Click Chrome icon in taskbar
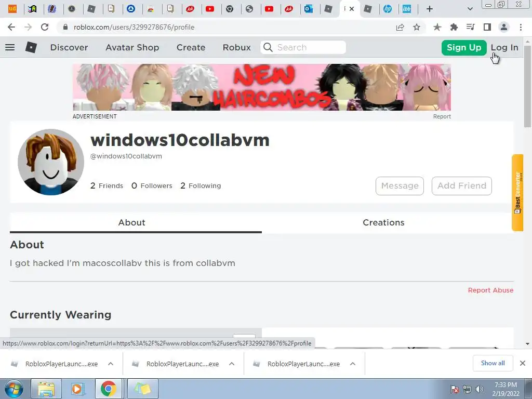 [108, 389]
